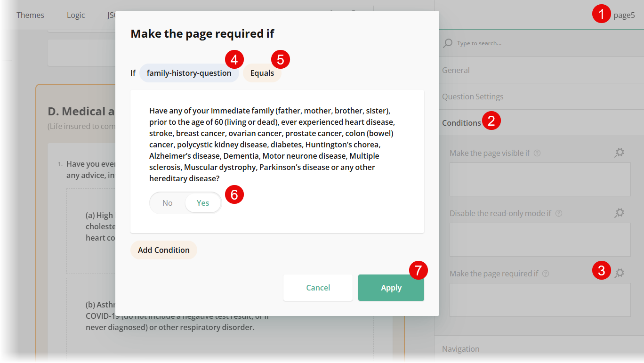Click the Cancel button

[318, 287]
